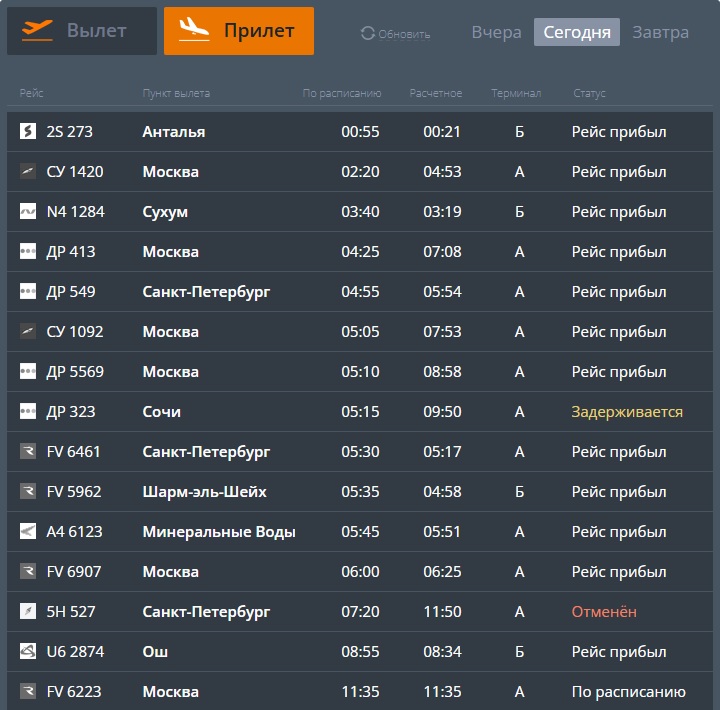The image size is (720, 710).
Task: Open the delayed ДР 323 Сочи flight row
Action: pos(360,411)
